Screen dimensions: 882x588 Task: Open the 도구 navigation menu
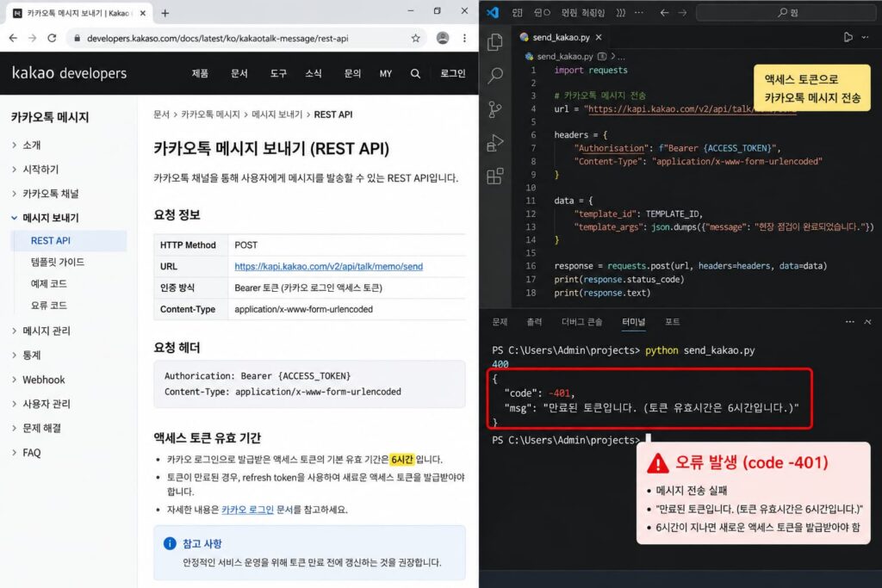point(278,74)
